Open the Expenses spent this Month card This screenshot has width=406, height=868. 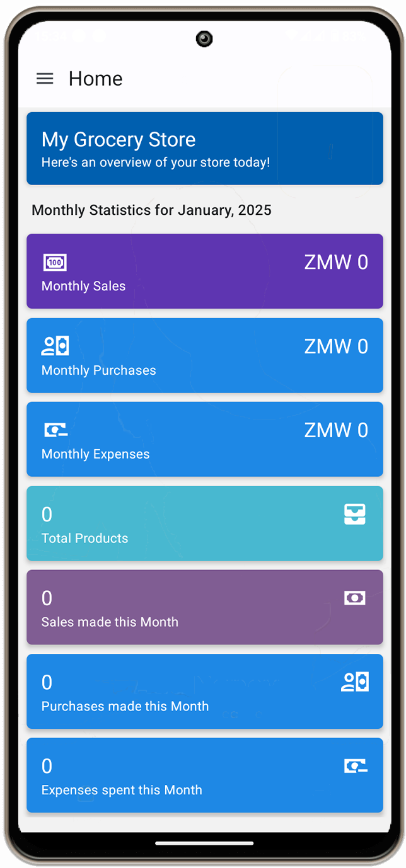click(x=205, y=775)
